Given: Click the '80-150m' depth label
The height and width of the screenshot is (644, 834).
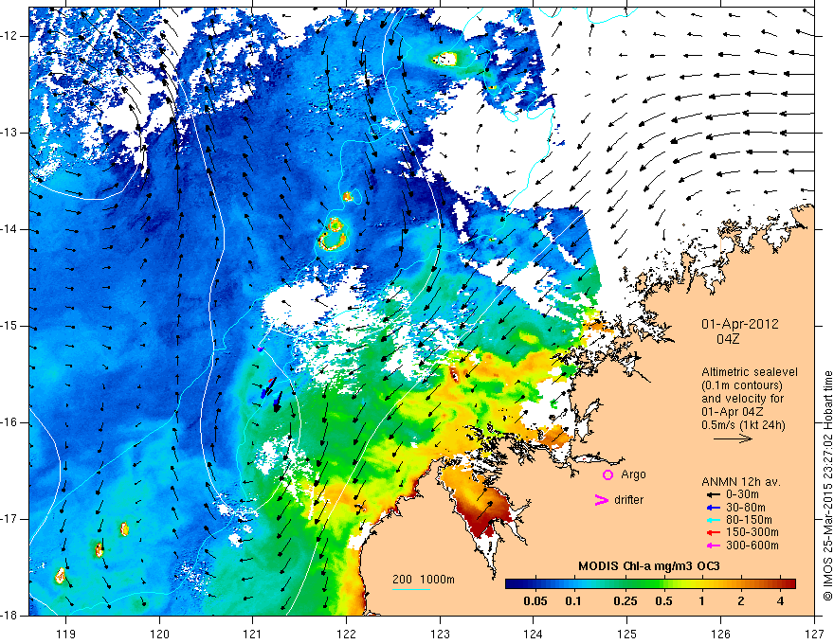Looking at the screenshot, I should (x=749, y=520).
